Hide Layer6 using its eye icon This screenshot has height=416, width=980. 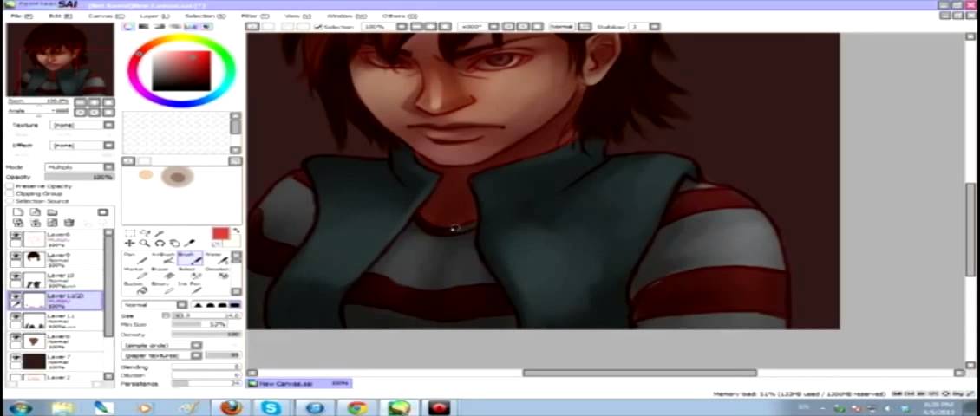click(16, 236)
